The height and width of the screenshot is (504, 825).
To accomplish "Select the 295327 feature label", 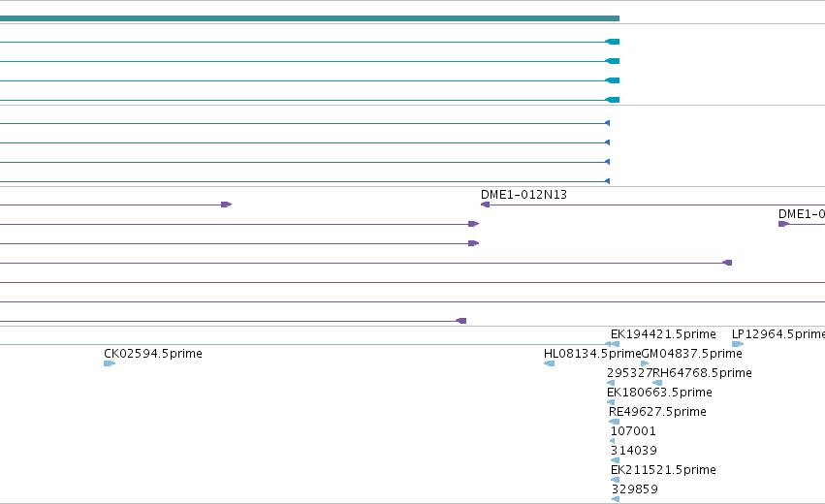I will coord(629,373).
